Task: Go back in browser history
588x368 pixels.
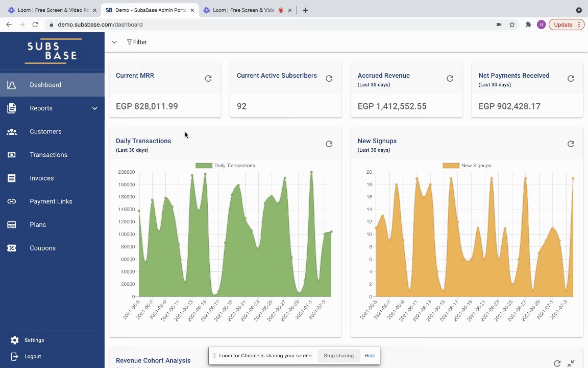Action: pyautogui.click(x=9, y=25)
